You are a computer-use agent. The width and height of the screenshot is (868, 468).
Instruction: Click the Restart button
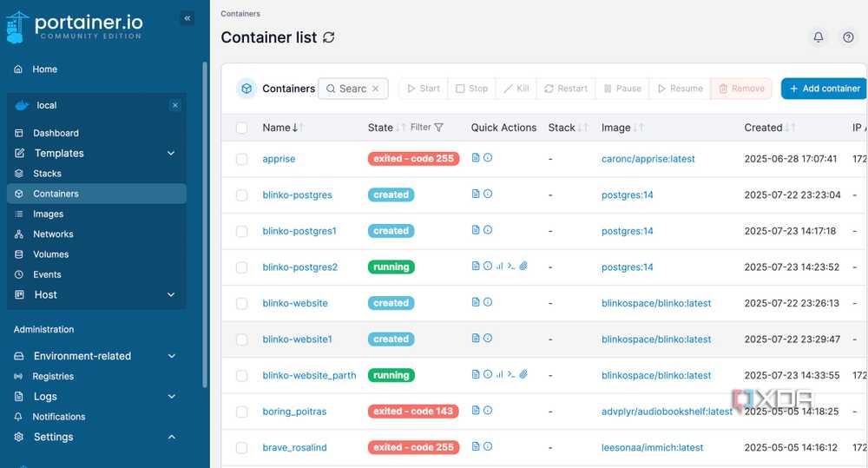coord(566,89)
